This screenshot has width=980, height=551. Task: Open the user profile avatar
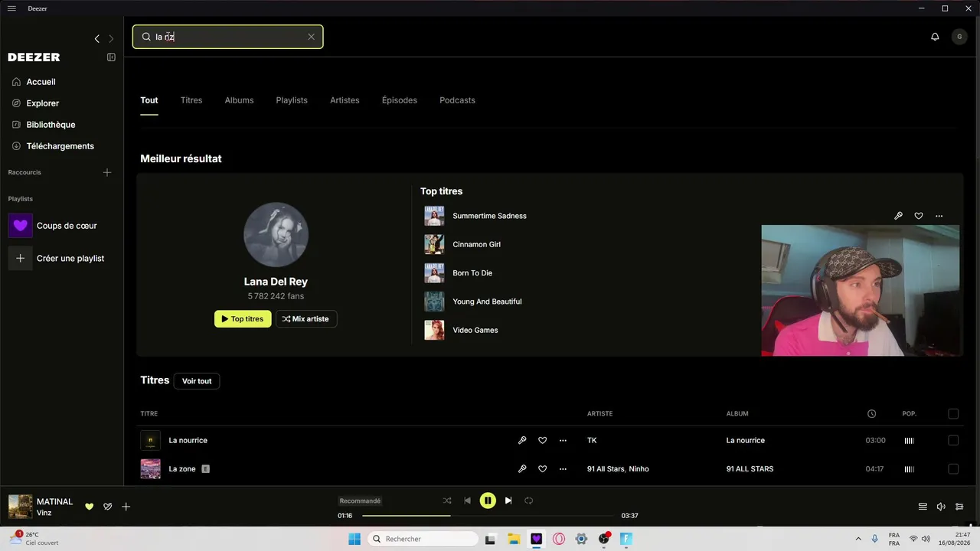[x=959, y=37]
